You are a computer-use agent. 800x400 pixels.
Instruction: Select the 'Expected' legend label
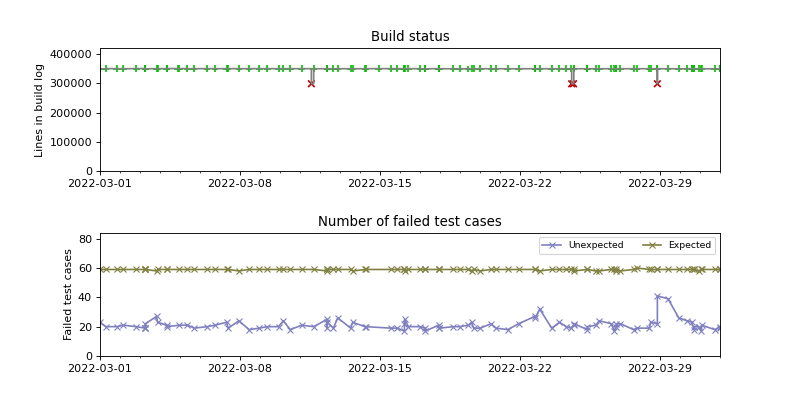point(689,245)
